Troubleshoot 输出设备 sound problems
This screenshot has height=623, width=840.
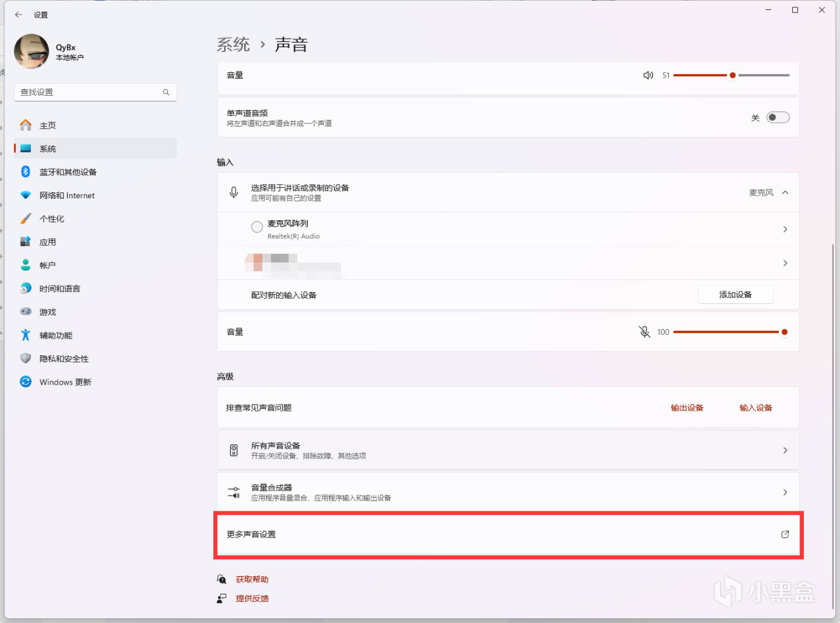(687, 408)
